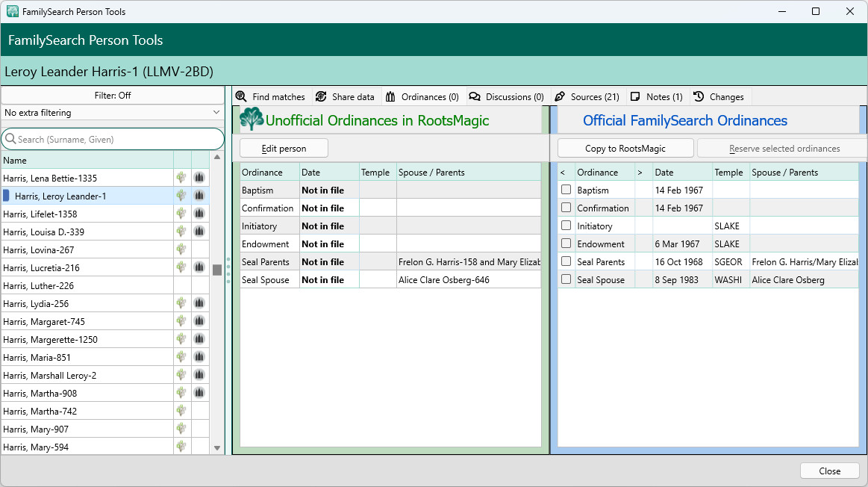Click temple ordinance icon for Lydia Harris
868x487 pixels.
point(199,303)
